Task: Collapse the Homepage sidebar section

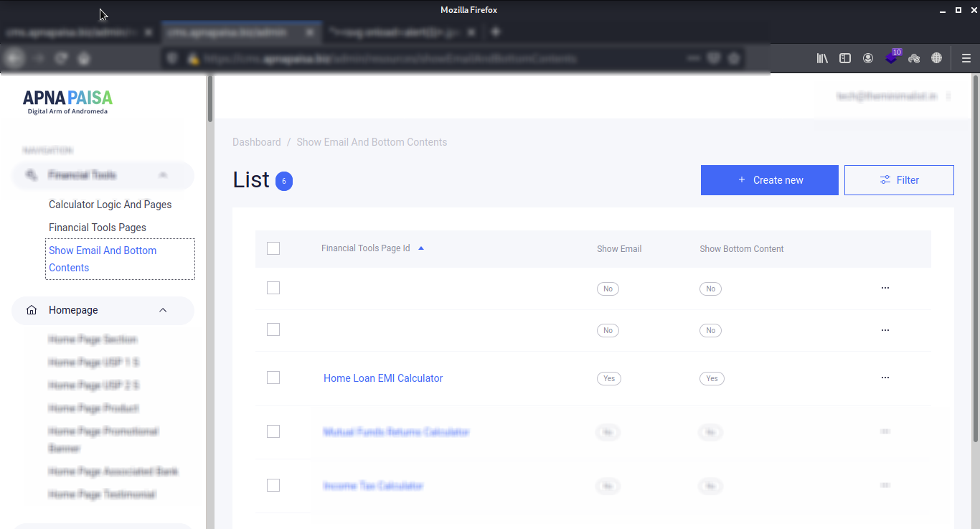Action: pyautogui.click(x=162, y=310)
